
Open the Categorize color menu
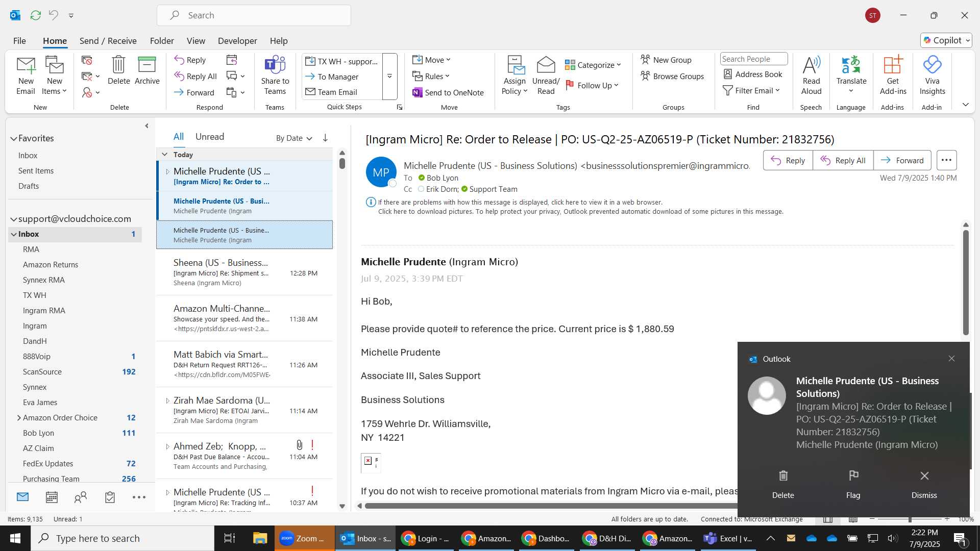click(x=593, y=65)
